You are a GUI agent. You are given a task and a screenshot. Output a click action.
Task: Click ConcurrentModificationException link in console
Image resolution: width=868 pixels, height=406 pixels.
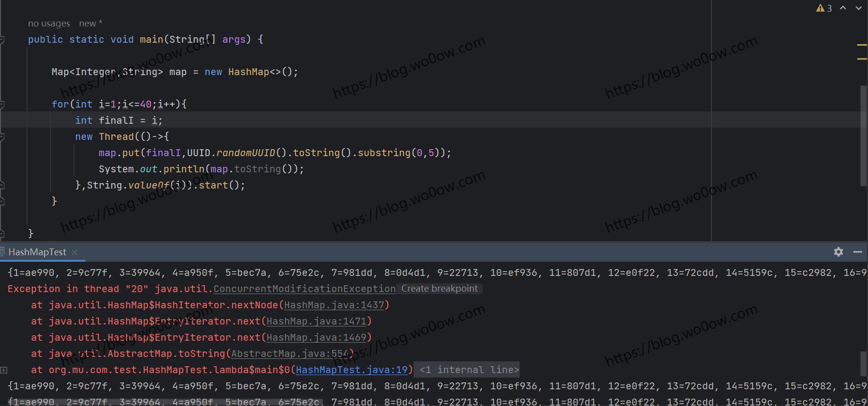click(304, 289)
